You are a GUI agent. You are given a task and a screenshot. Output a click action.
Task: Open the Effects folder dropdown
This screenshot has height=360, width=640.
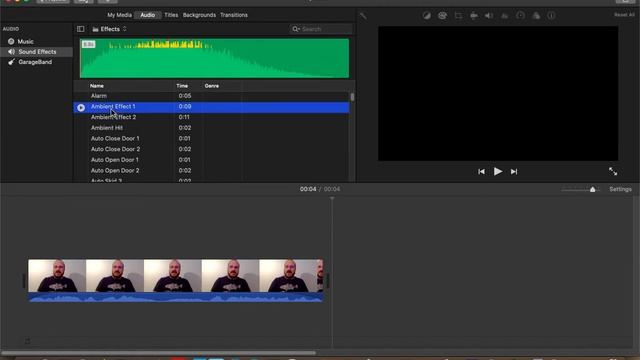pos(109,29)
